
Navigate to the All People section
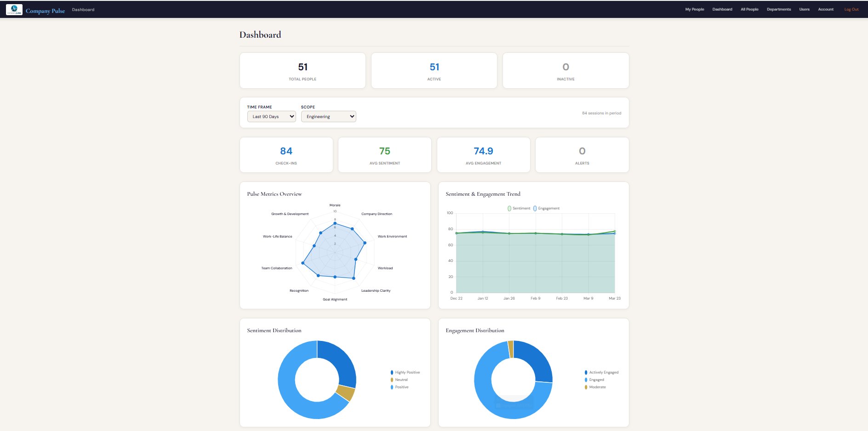(749, 9)
